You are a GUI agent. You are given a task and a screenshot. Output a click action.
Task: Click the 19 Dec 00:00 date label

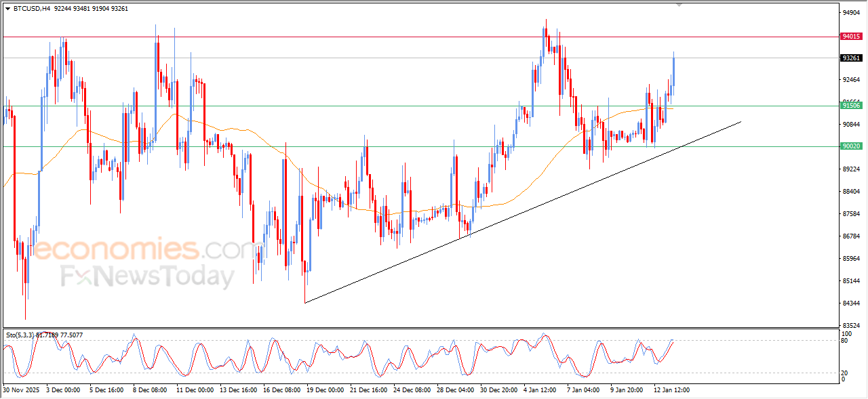(x=325, y=390)
